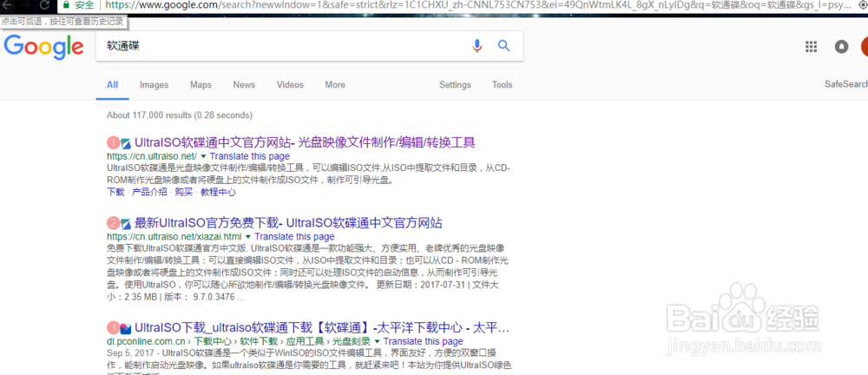Translate the xiazai.html result page
Screen dimensions: 868x375
click(294, 237)
